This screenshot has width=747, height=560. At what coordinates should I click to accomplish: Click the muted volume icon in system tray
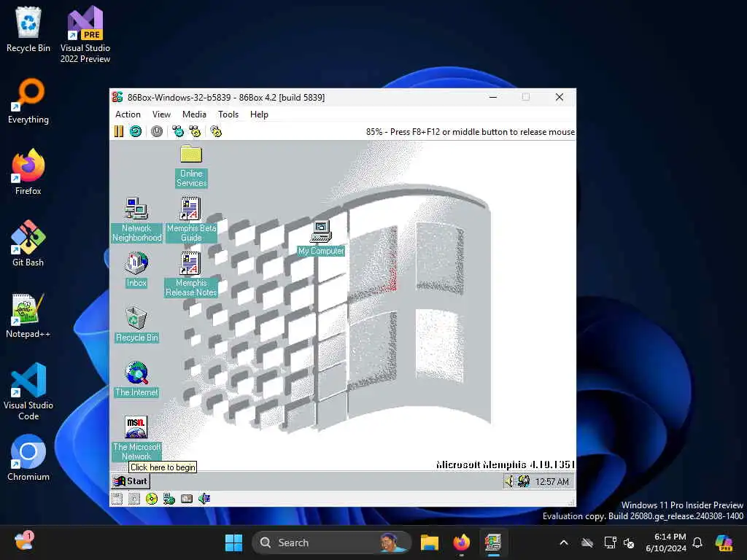(629, 542)
